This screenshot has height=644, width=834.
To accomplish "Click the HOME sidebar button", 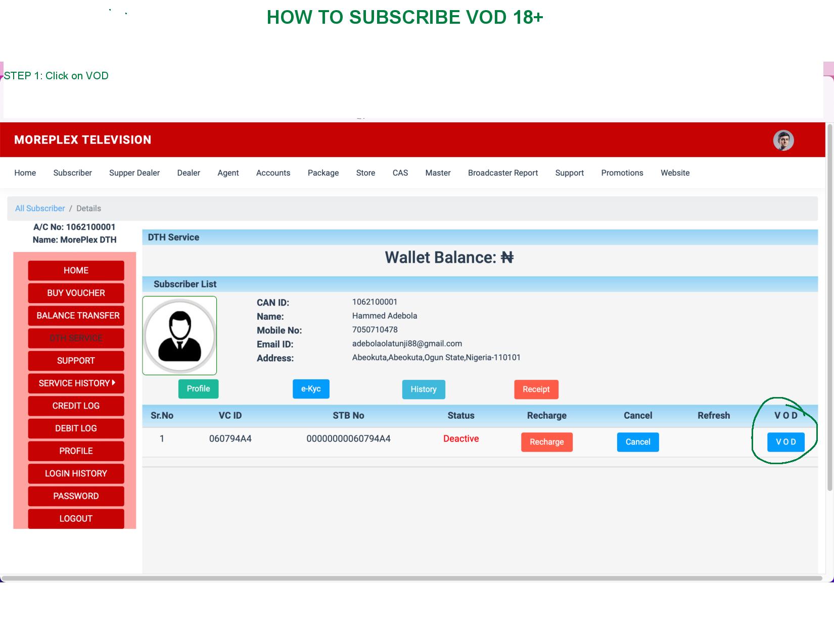I will (76, 270).
